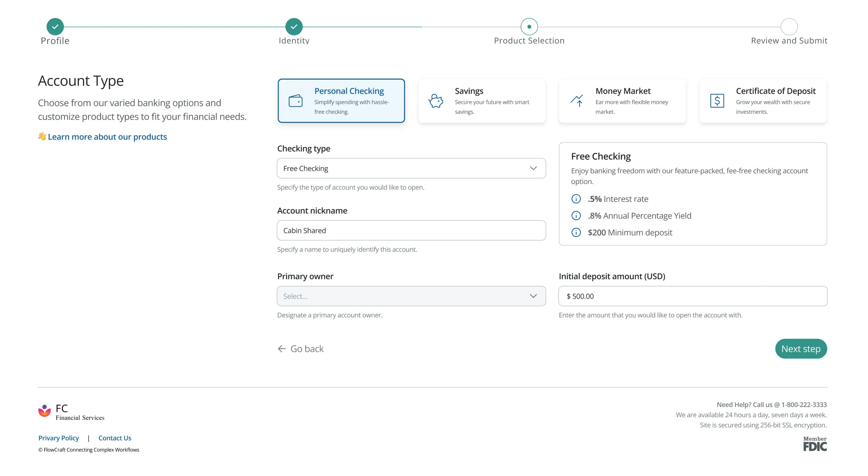Click the Certificate of Deposit dollar icon

717,101
